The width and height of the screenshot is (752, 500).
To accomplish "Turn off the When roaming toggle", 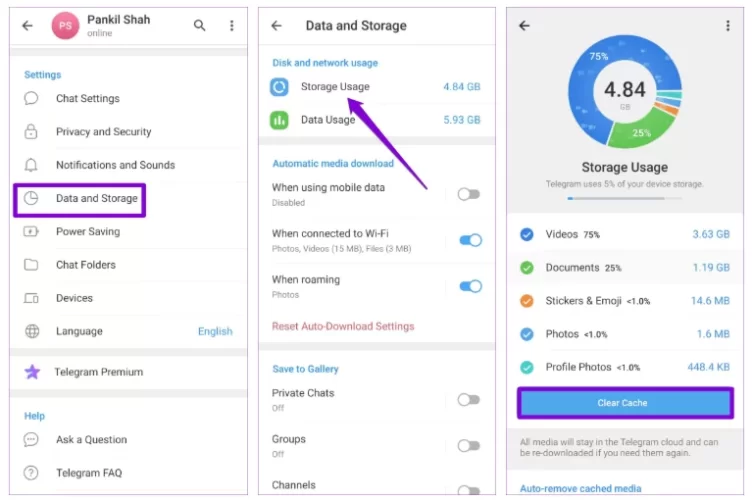I will pos(469,286).
